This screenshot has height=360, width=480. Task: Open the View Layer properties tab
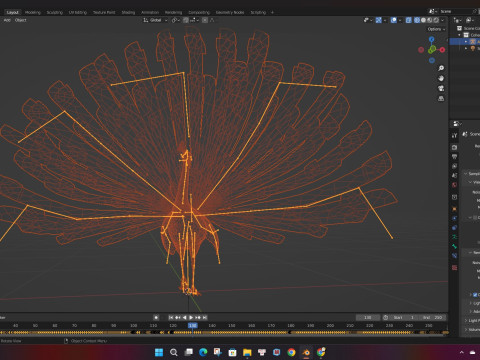[x=454, y=166]
